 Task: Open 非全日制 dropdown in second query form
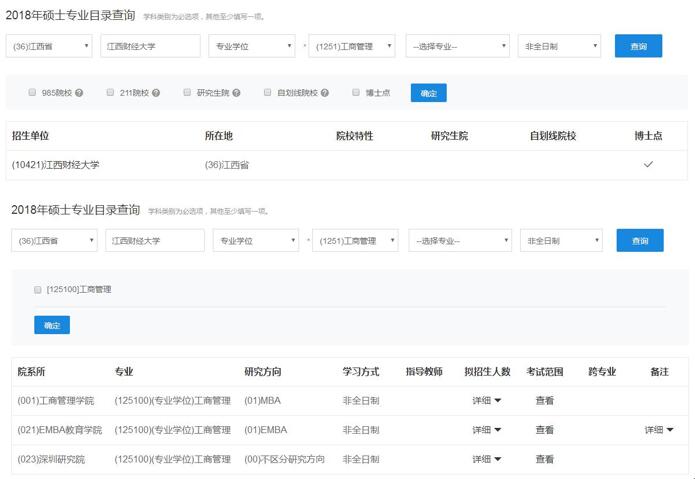(x=561, y=241)
